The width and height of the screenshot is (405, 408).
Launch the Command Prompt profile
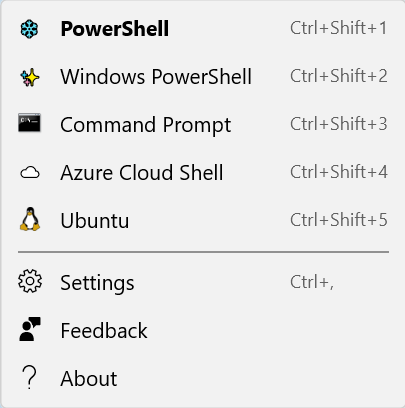coord(202,125)
